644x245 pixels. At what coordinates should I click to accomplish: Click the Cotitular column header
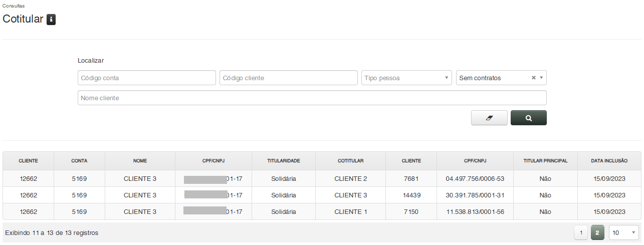pos(350,161)
